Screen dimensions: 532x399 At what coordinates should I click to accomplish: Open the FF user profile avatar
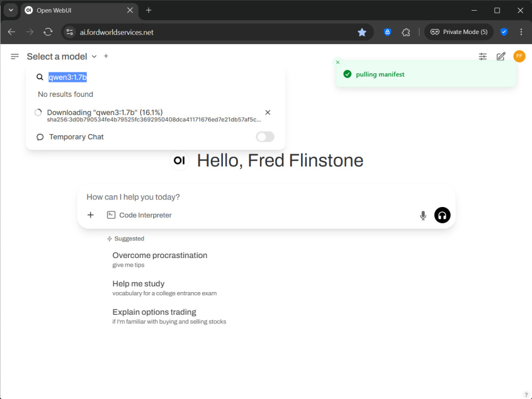pyautogui.click(x=519, y=56)
